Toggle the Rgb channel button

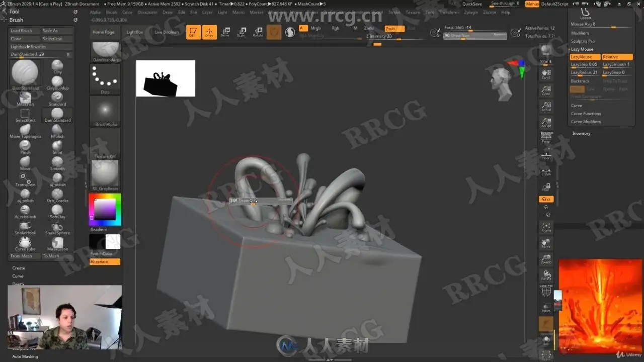[x=336, y=28]
